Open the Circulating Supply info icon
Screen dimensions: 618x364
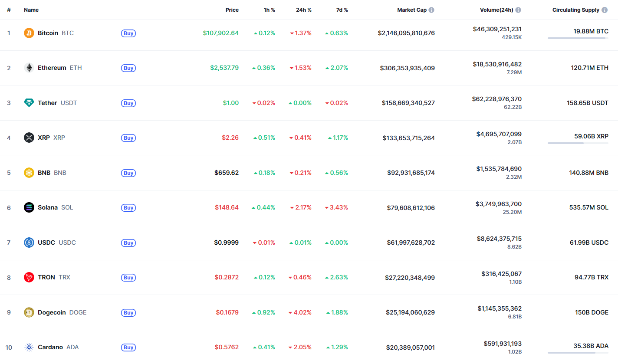coord(605,10)
